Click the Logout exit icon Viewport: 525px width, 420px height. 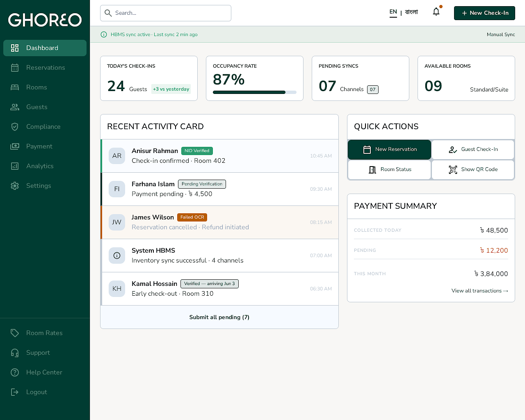(15, 392)
